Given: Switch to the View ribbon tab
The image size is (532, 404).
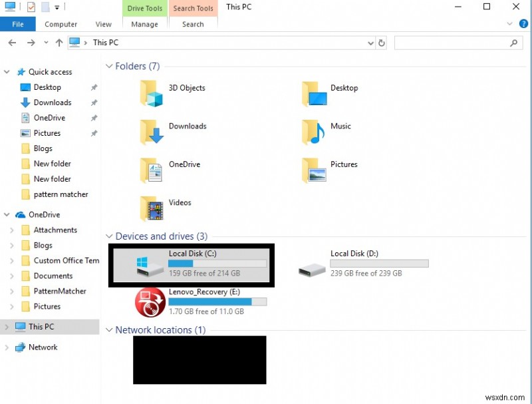Looking at the screenshot, I should click(103, 24).
